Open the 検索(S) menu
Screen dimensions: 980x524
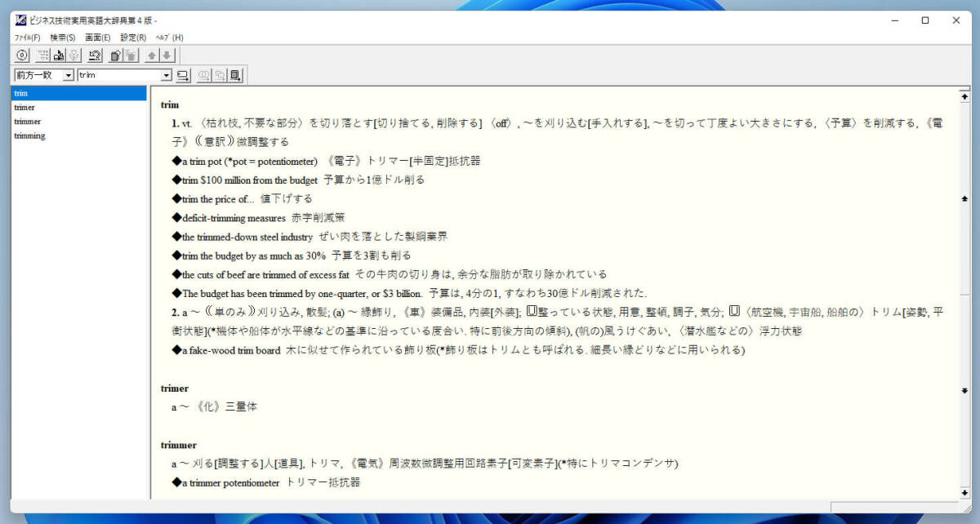63,38
